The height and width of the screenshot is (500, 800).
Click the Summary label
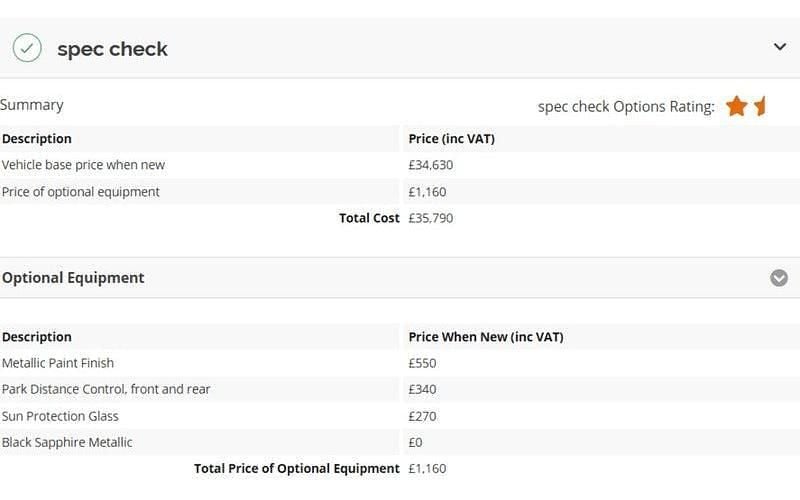coord(32,105)
